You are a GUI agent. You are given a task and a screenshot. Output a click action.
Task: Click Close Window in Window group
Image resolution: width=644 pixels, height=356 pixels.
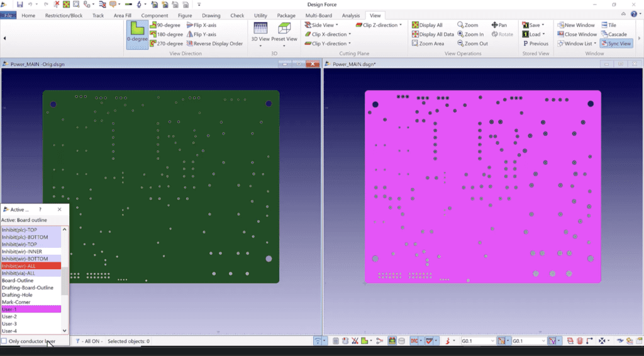(x=577, y=35)
